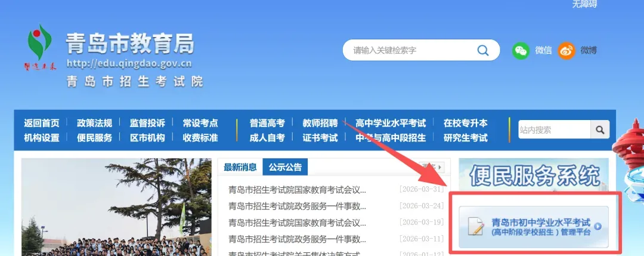This screenshot has width=644, height=256.
Task: Click the 无障碍 accessibility link
Action: (x=584, y=4)
